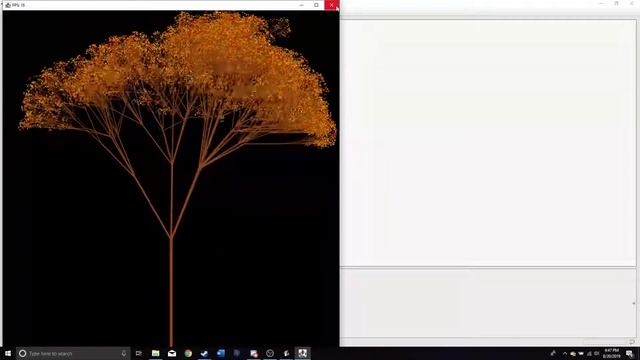Open the cloud icon in the system tray
The image size is (640, 360).
click(x=573, y=353)
